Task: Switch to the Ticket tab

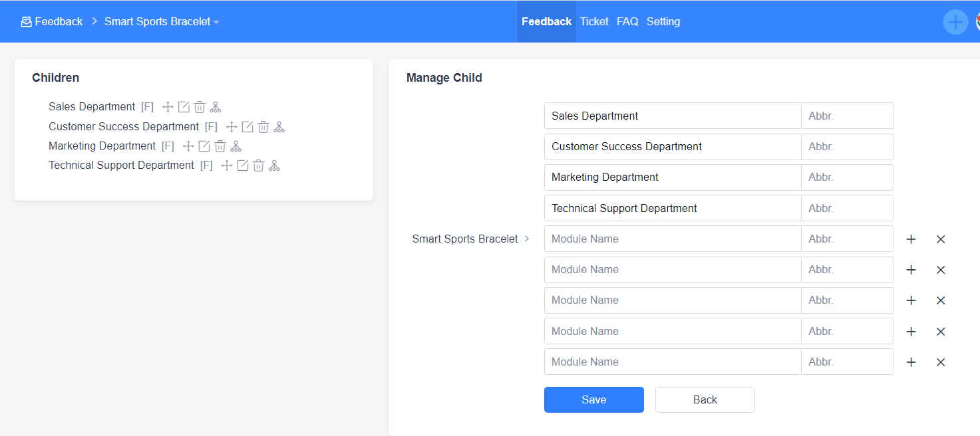Action: [594, 22]
